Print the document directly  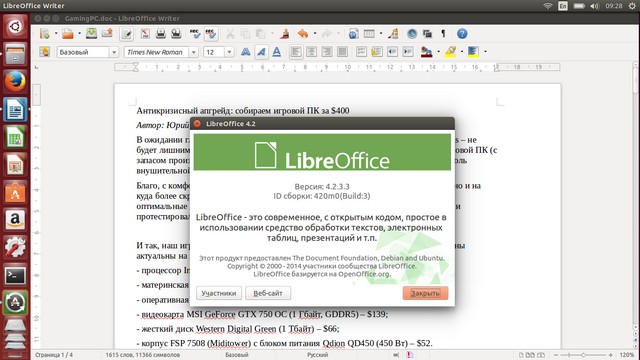pyautogui.click(x=161, y=34)
